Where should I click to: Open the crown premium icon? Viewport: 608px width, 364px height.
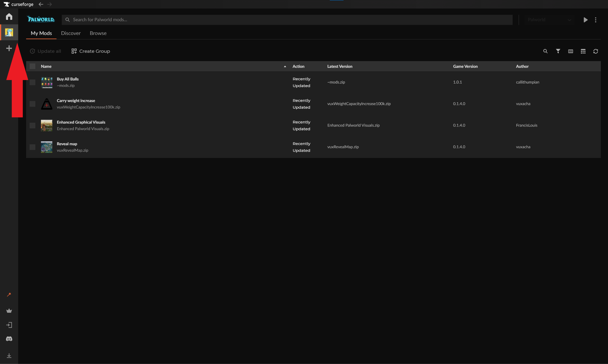pyautogui.click(x=9, y=311)
